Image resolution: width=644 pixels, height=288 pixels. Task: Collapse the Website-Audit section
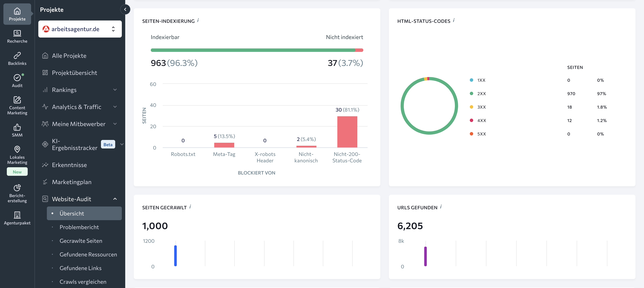point(115,199)
